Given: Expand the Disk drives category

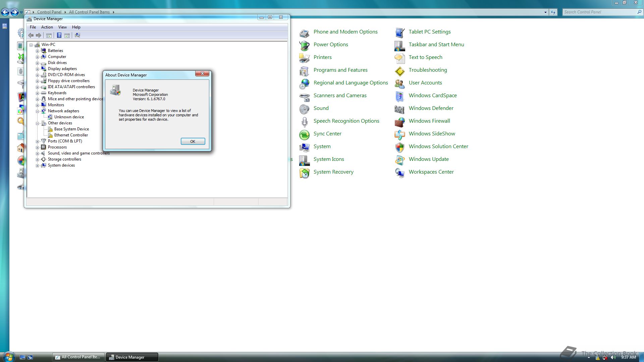Looking at the screenshot, I should coord(38,63).
